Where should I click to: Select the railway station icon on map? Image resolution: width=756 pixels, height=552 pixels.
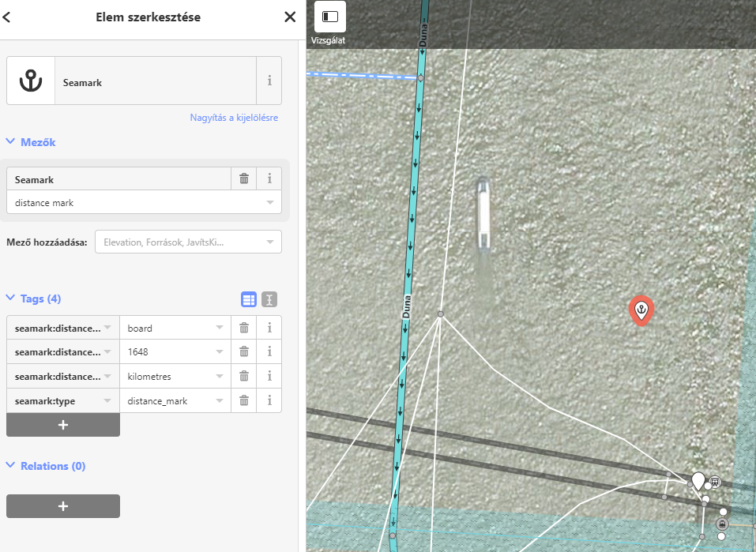(x=722, y=524)
